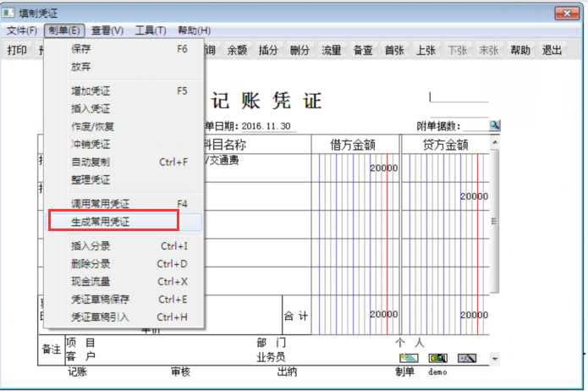The width and height of the screenshot is (588, 391).
Task: Click the 删分 toolbar button
Action: [299, 51]
